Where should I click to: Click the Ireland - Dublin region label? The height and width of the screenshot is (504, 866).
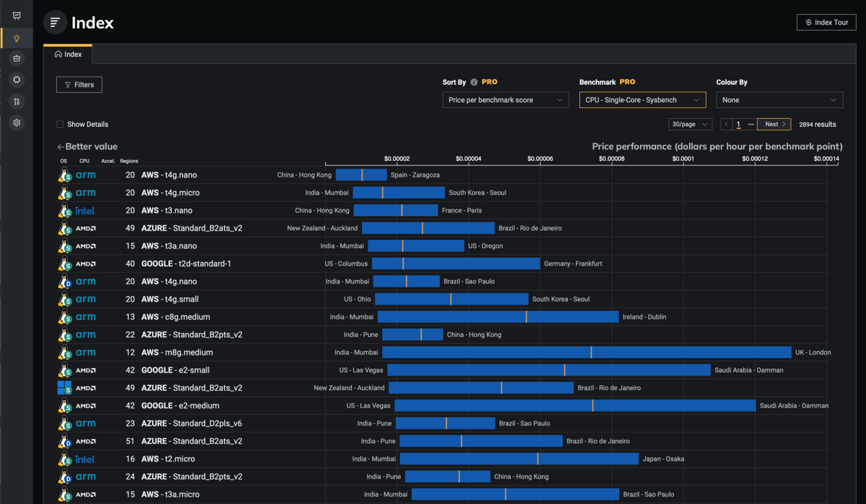[644, 317]
